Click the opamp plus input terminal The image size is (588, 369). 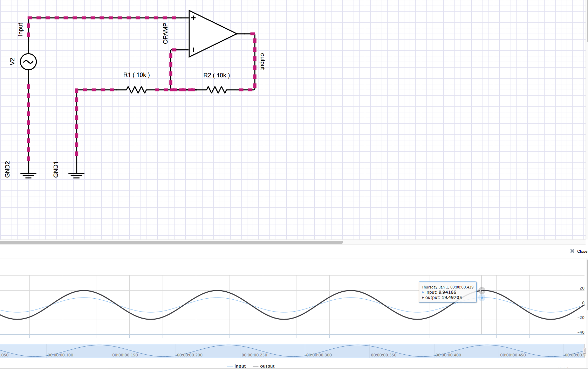click(193, 18)
